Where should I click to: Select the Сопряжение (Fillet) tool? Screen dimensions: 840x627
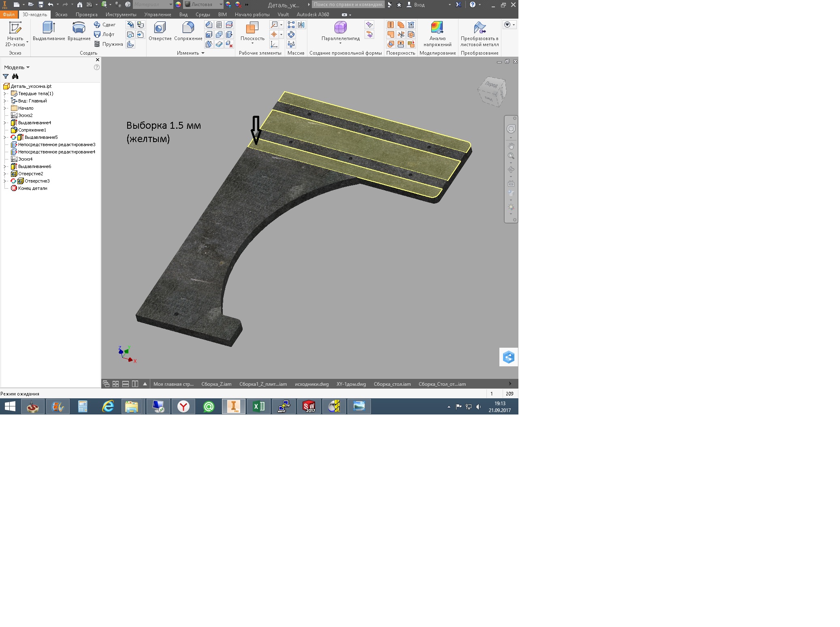click(x=188, y=28)
